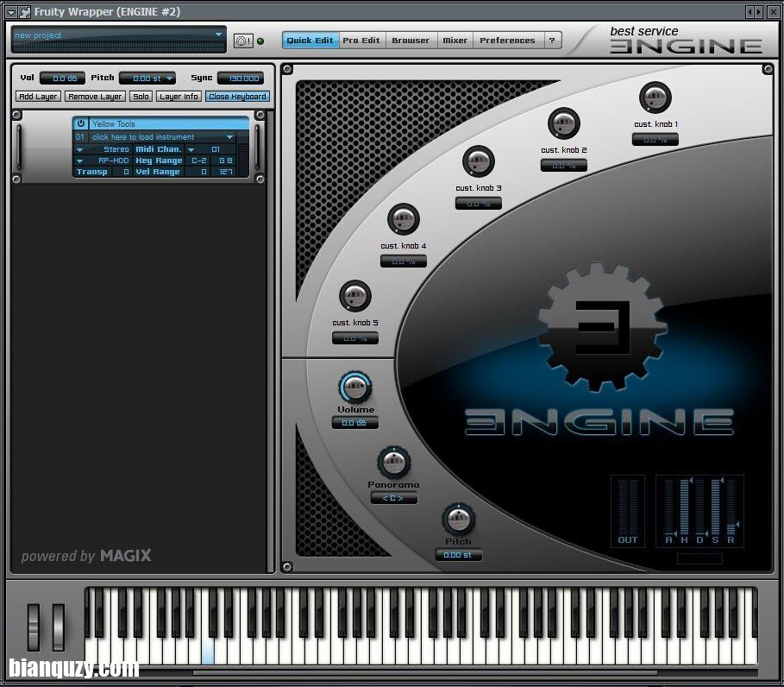
Task: Click the next preset arrow in title bar
Action: [758, 11]
